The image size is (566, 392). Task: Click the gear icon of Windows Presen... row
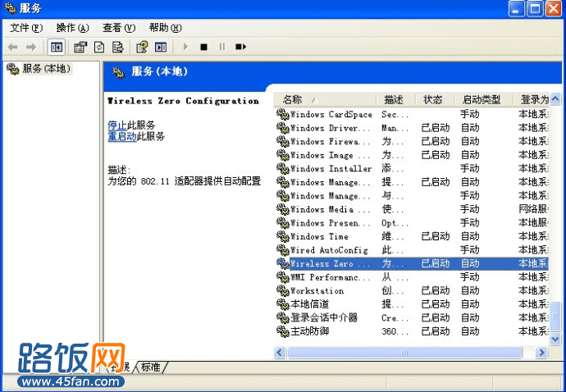pos(283,223)
